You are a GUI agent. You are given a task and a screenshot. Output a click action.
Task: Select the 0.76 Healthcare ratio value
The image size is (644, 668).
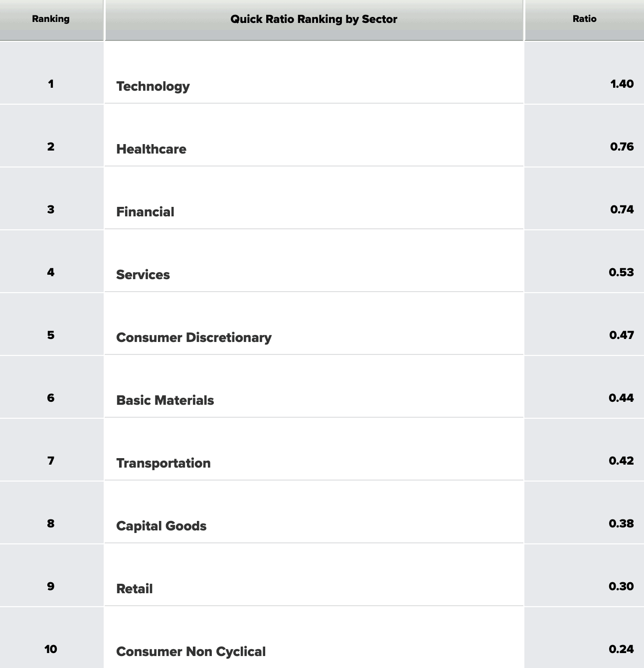(622, 147)
